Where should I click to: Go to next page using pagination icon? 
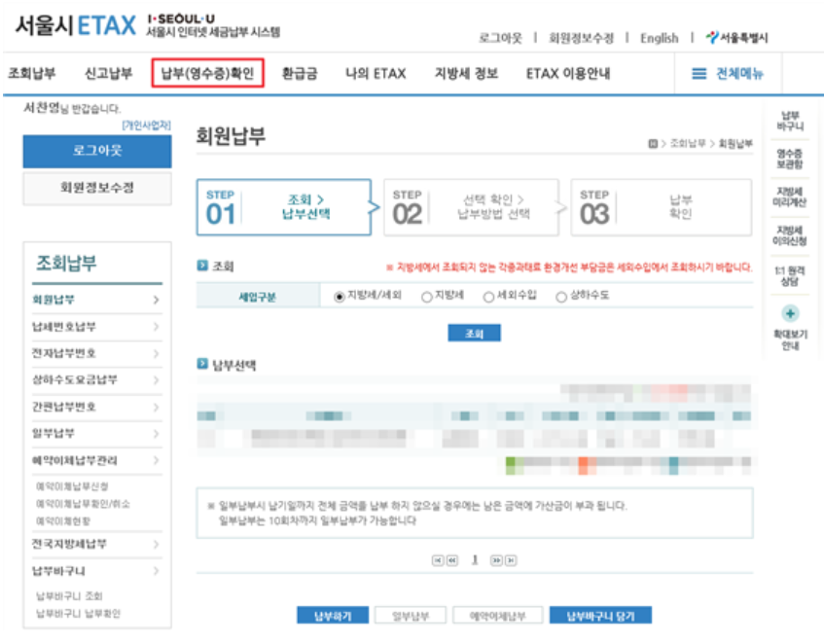pos(496,560)
